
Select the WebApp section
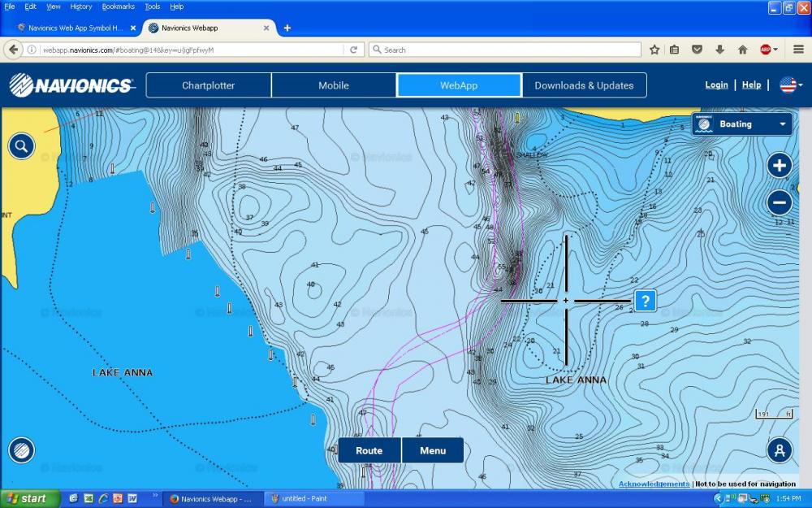[459, 85]
